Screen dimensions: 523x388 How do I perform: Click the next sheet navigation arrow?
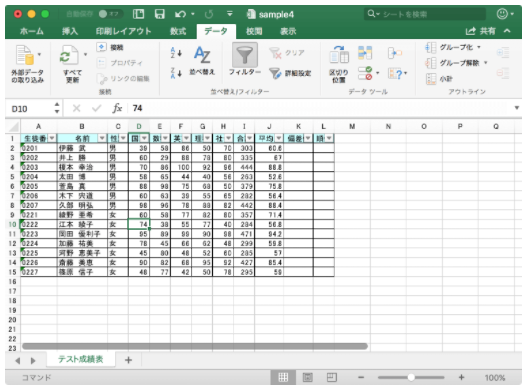pyautogui.click(x=33, y=360)
